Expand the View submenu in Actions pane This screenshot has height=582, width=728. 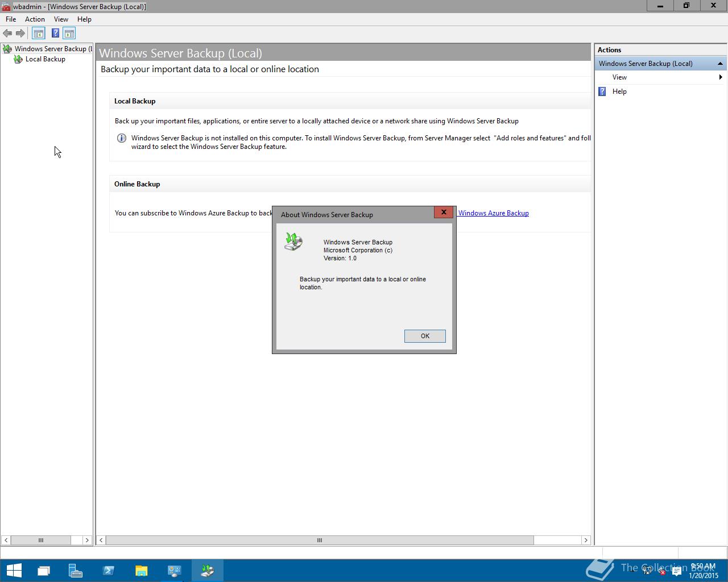pos(721,77)
